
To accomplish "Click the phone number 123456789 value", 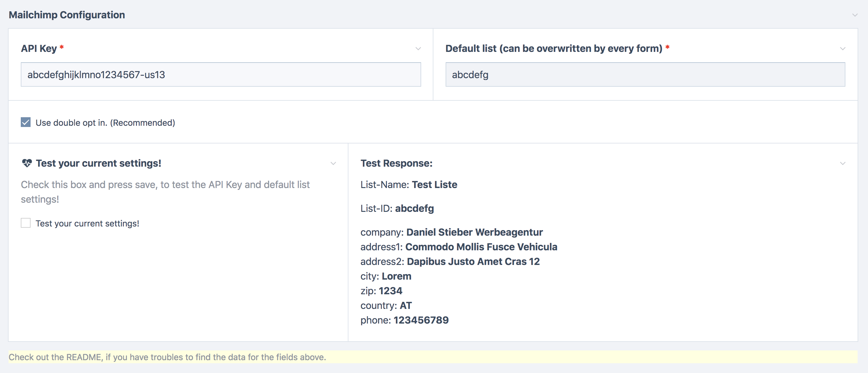I will (421, 320).
